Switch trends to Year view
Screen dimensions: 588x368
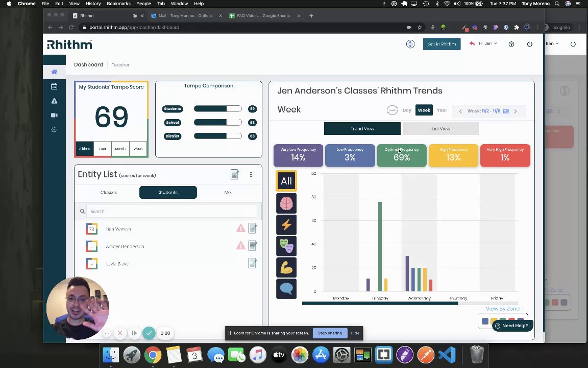click(x=442, y=110)
